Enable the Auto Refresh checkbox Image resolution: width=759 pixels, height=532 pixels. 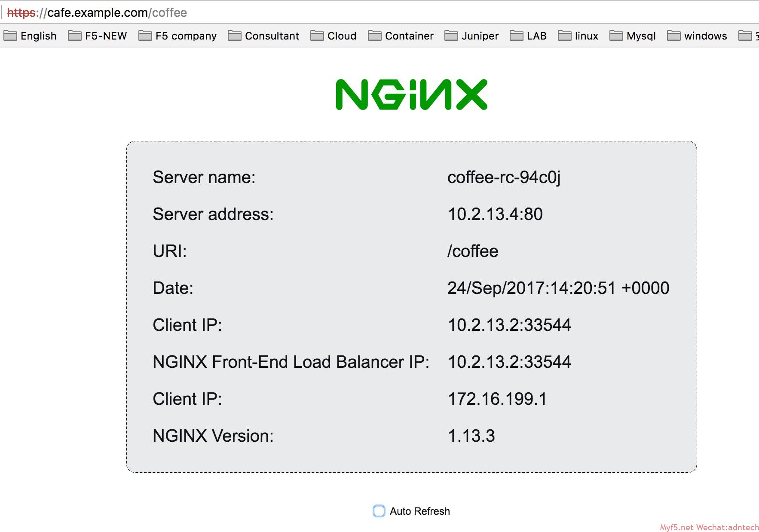pos(379,511)
